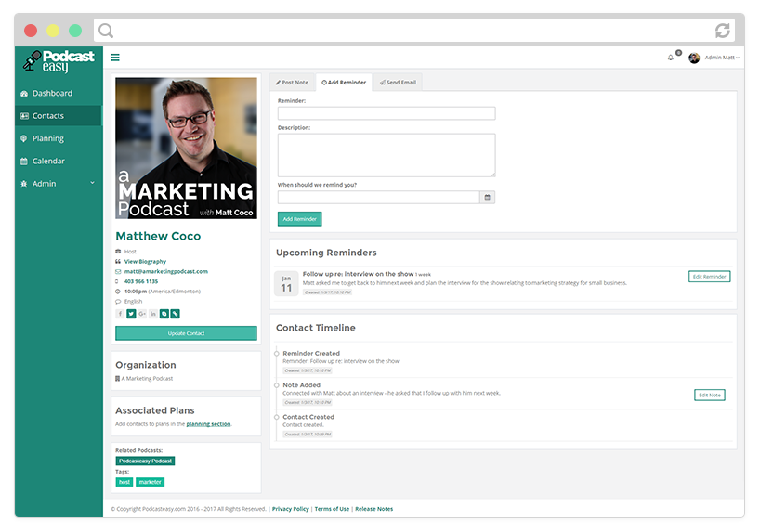Expand the Admin sidebar menu chevron

[92, 183]
